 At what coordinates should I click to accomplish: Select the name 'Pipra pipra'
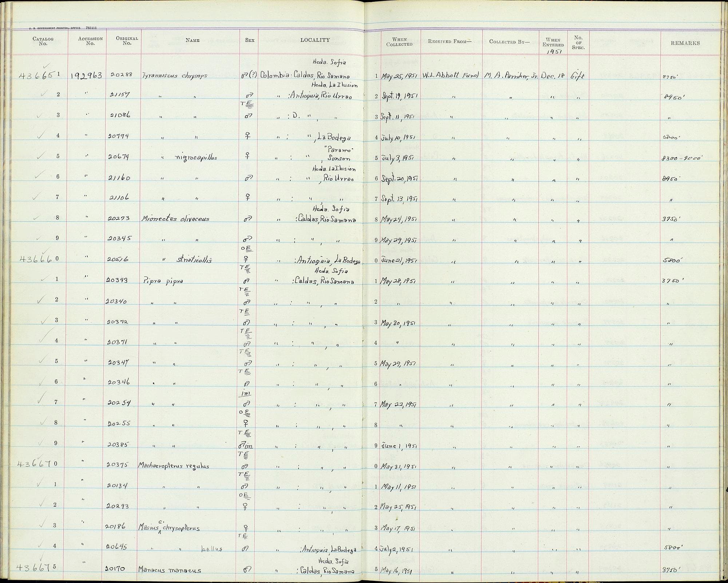(x=163, y=281)
